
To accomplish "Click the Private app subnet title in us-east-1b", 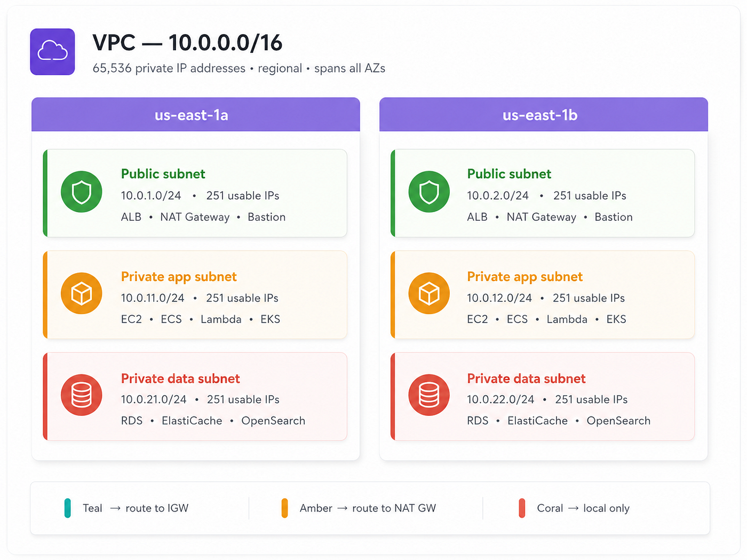I will point(525,277).
